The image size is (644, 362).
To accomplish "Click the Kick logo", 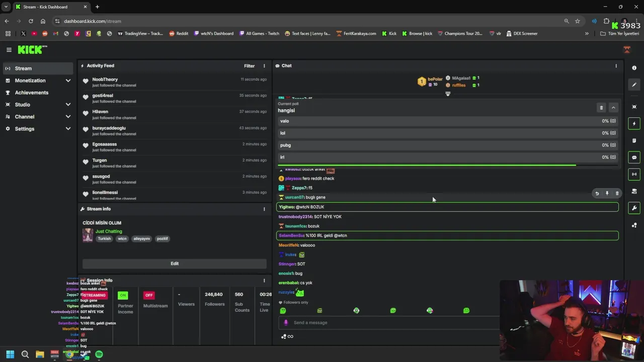I will [32, 50].
